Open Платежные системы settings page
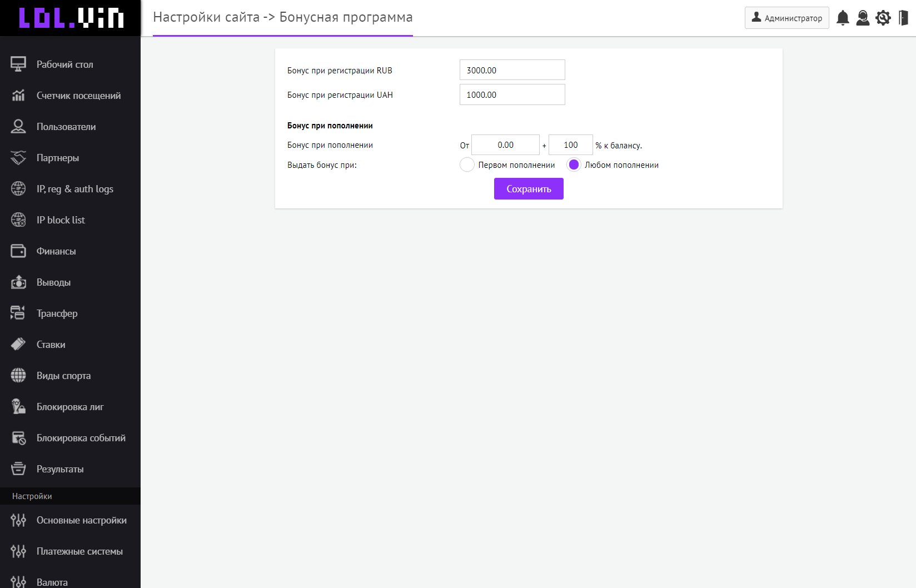 tap(79, 551)
